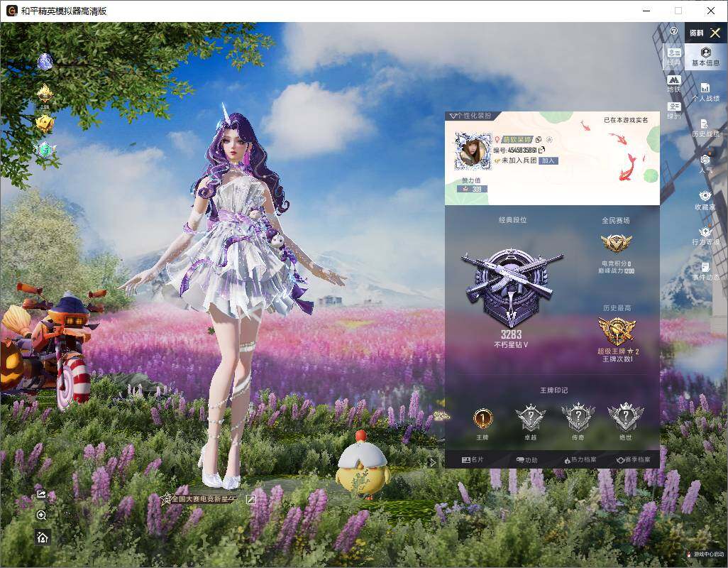Click the home lobby icon
The width and height of the screenshot is (728, 568).
pos(43,537)
